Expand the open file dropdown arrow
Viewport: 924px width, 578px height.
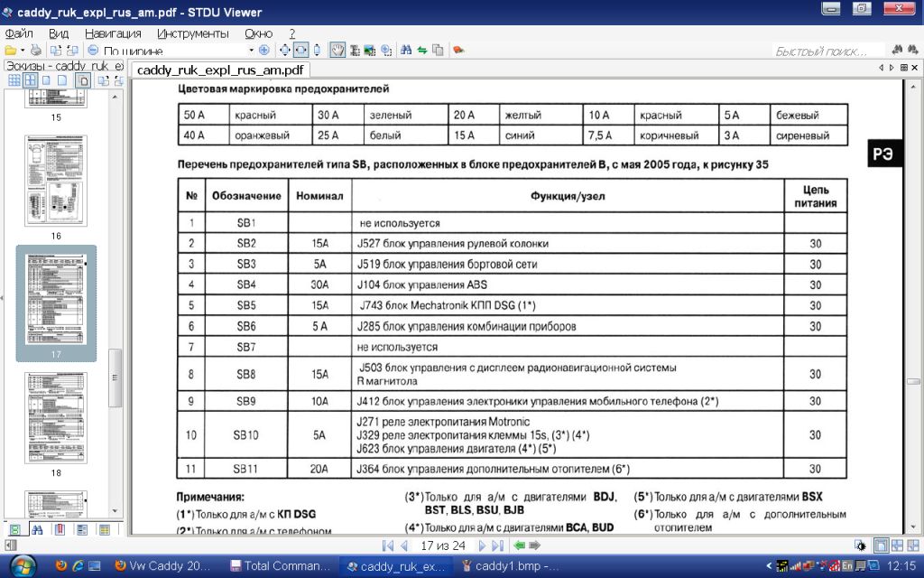pos(23,51)
